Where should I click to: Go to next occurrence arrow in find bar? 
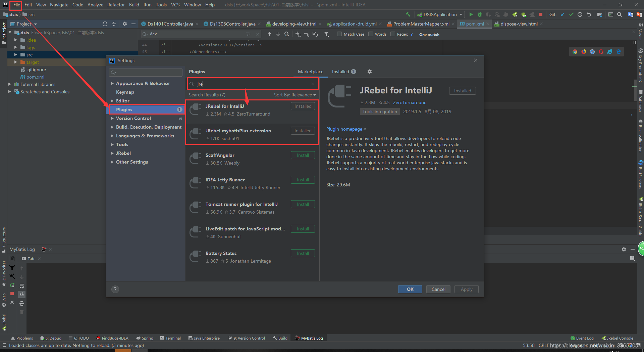[x=278, y=34]
